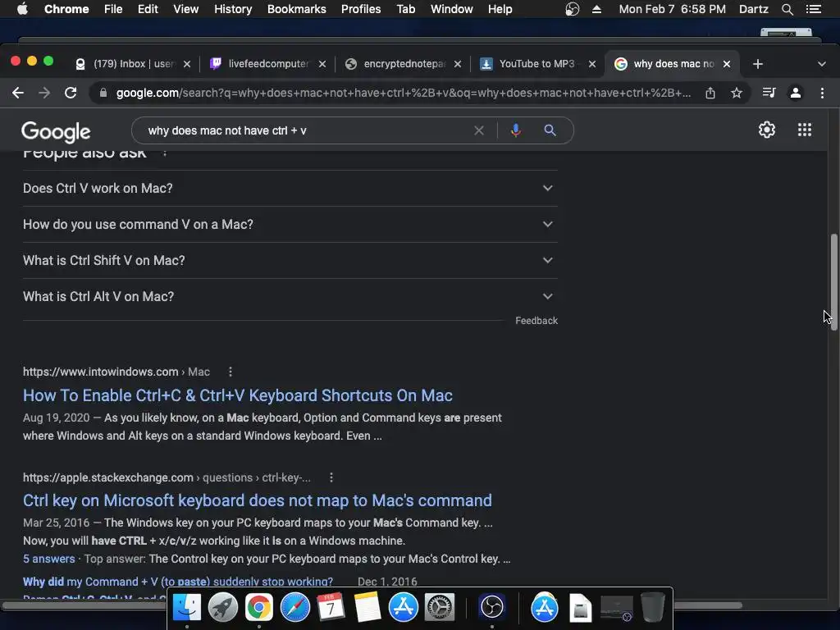
Task: Share this page via share icon
Action: [x=710, y=93]
